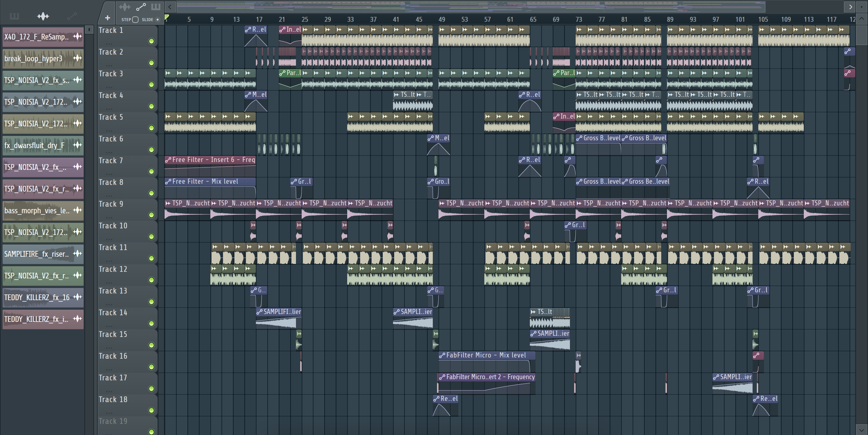The image size is (868, 435).
Task: Mute Track 1 with its green LED
Action: pos(152,41)
